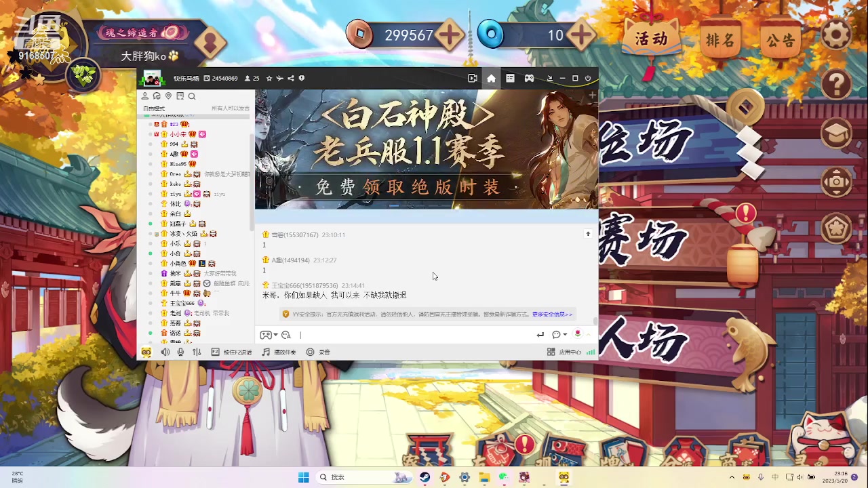The height and width of the screenshot is (488, 868).
Task: Click the airplane invite icon in header
Action: click(x=279, y=79)
